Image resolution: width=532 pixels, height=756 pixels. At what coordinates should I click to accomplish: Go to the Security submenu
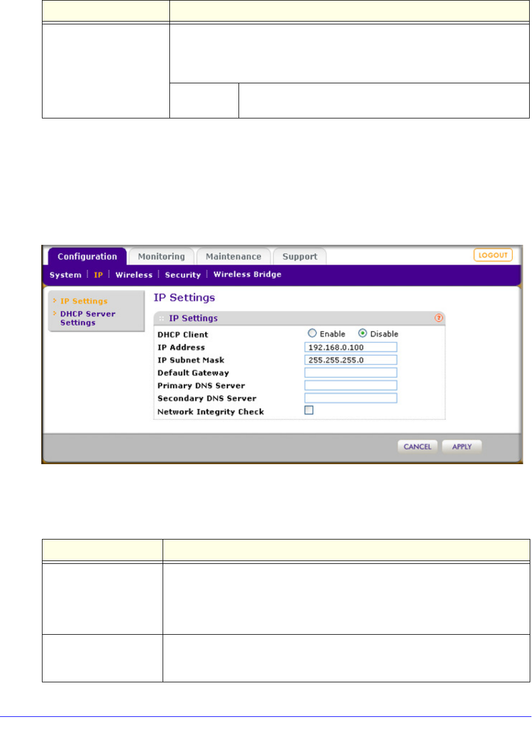182,275
